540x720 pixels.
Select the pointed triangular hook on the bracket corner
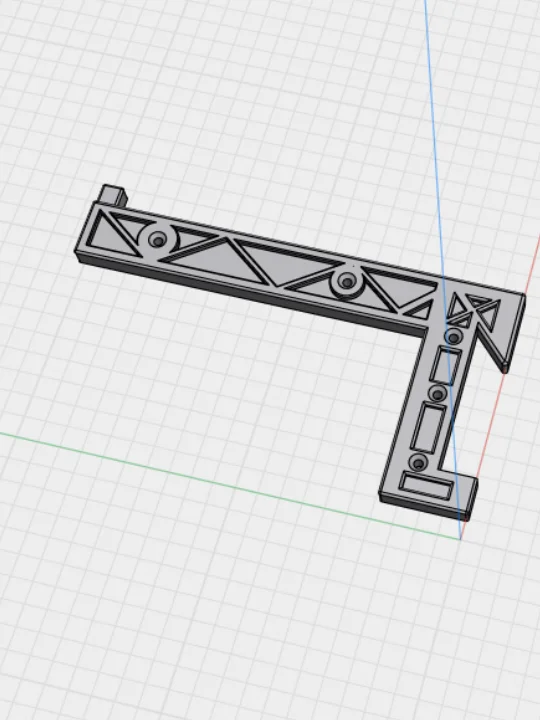[504, 339]
